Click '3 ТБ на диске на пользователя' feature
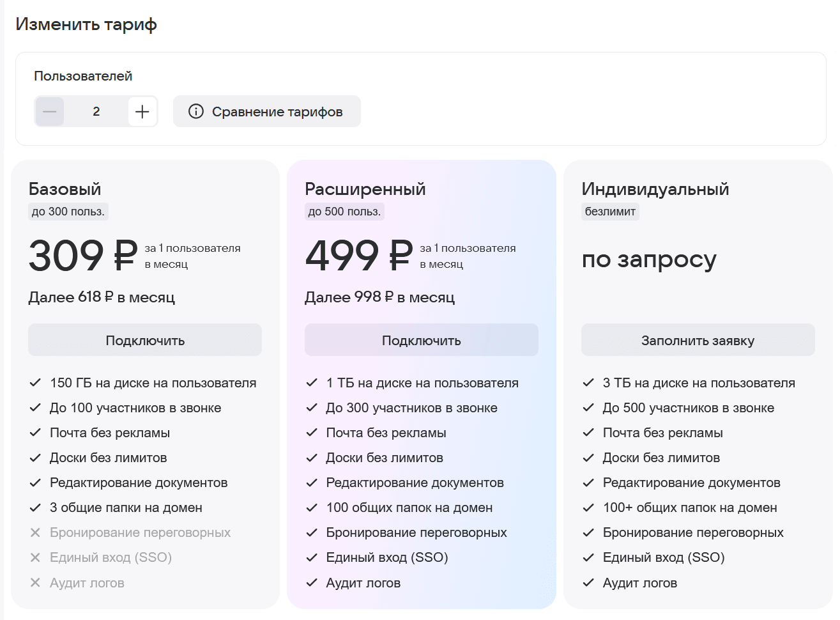The image size is (840, 620). pyautogui.click(x=699, y=383)
